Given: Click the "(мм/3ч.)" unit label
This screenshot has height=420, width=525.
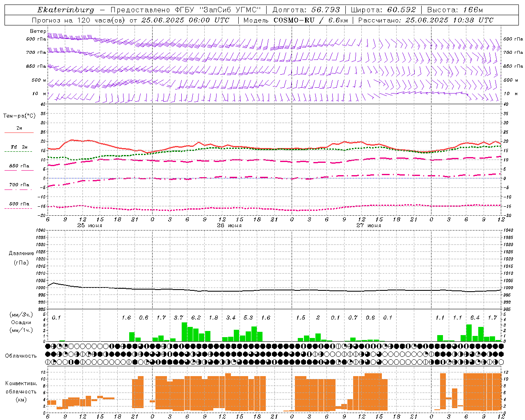Looking at the screenshot, I should 21,315.
